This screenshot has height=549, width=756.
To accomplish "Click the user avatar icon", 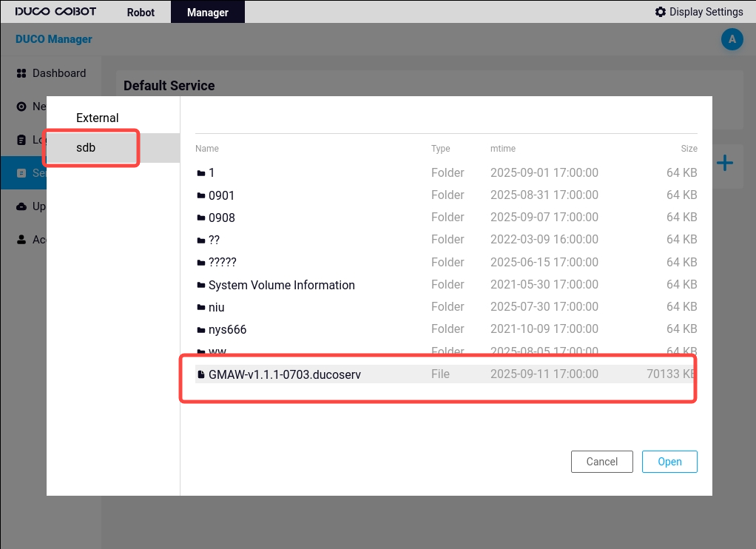I will click(732, 40).
